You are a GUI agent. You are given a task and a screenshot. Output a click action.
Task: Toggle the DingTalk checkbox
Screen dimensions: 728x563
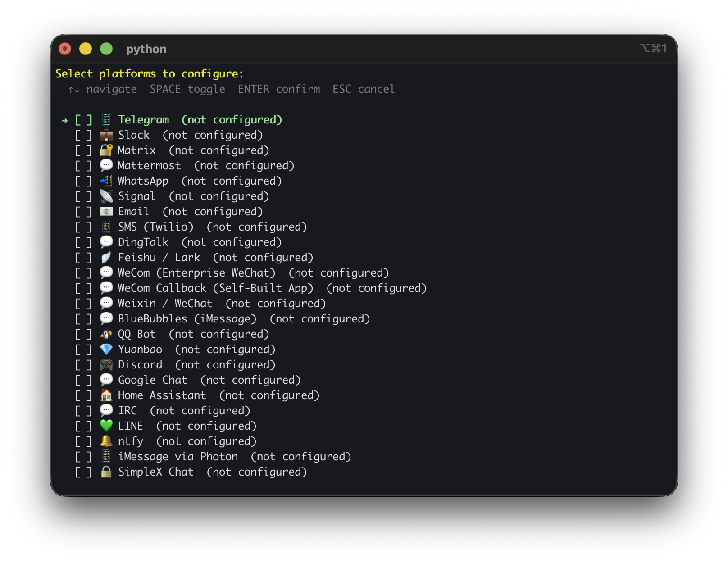pos(83,242)
